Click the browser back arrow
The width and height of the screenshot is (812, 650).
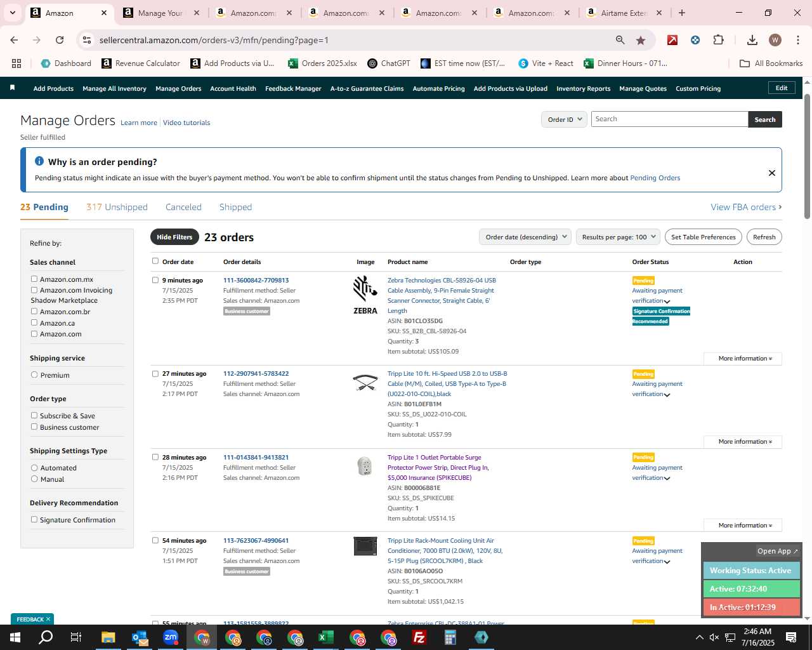coord(14,40)
